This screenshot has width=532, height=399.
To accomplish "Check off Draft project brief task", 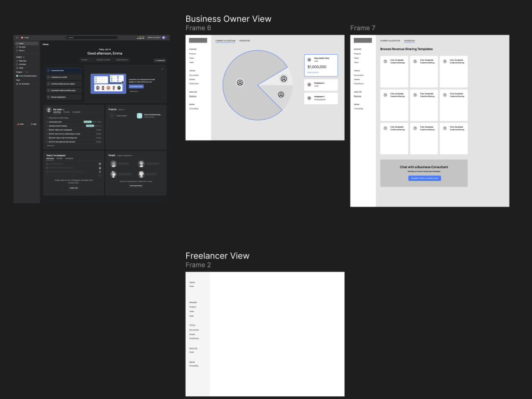I will click(x=47, y=122).
